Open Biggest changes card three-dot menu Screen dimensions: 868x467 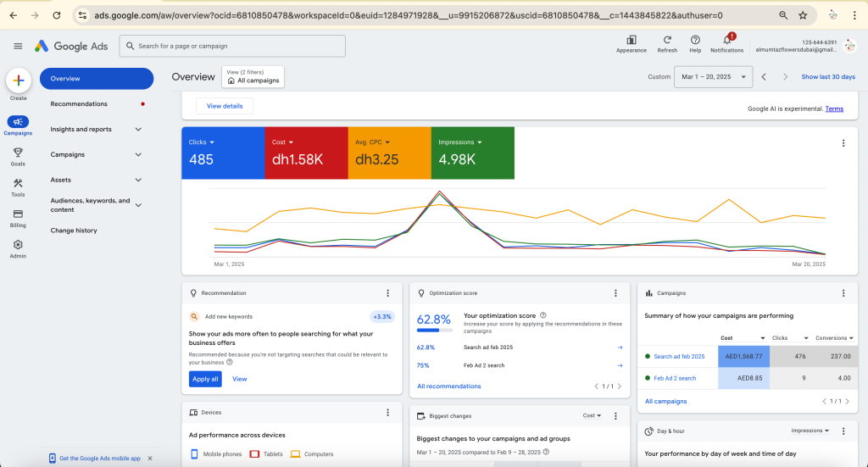coord(615,415)
